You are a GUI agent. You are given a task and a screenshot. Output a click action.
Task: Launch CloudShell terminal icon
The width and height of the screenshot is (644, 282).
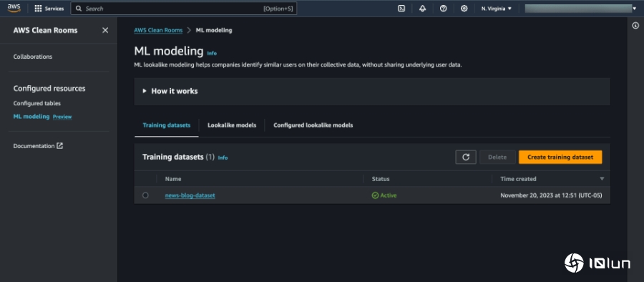(401, 8)
